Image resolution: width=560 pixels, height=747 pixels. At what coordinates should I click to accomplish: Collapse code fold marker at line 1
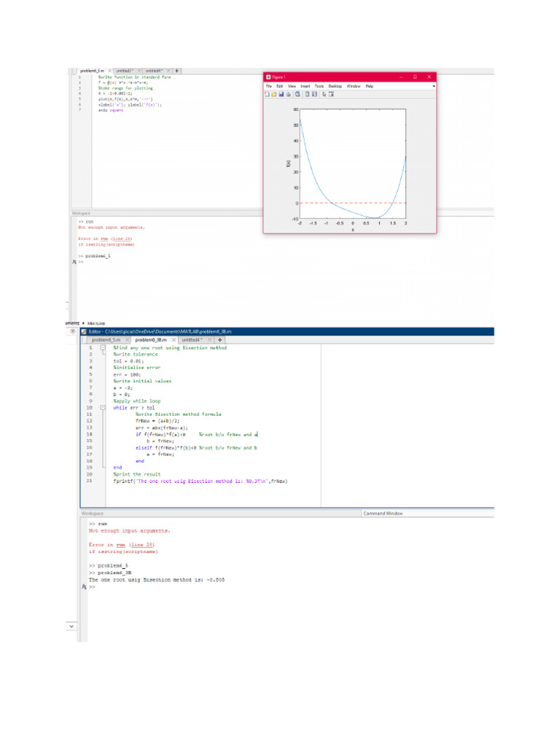(x=103, y=348)
